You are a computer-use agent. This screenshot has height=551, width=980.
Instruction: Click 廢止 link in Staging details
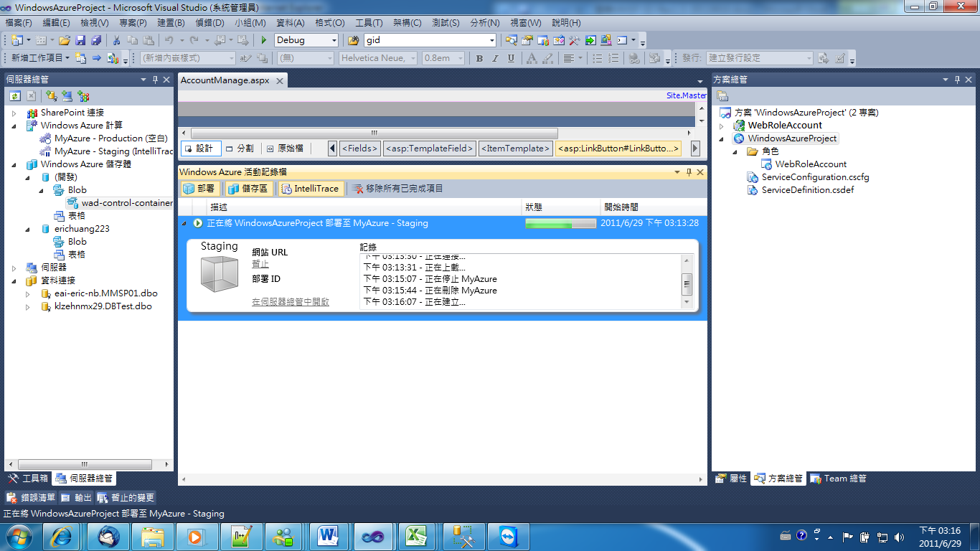[260, 265]
